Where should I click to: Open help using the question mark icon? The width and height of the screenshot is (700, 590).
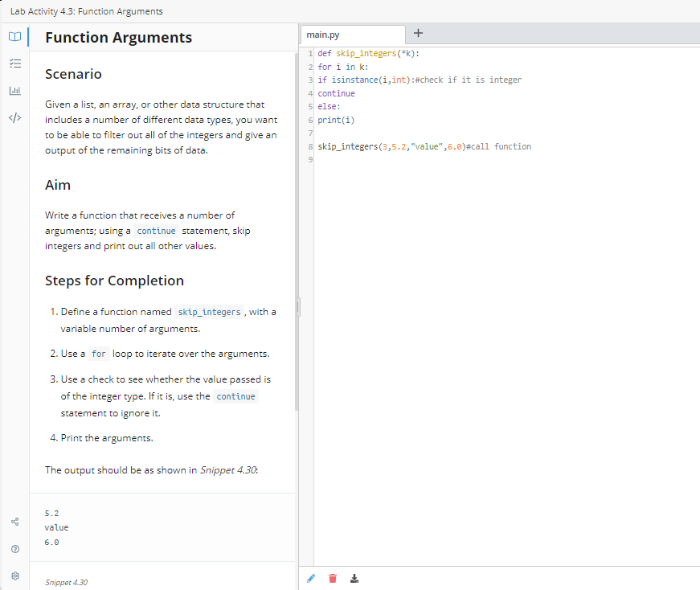click(14, 548)
